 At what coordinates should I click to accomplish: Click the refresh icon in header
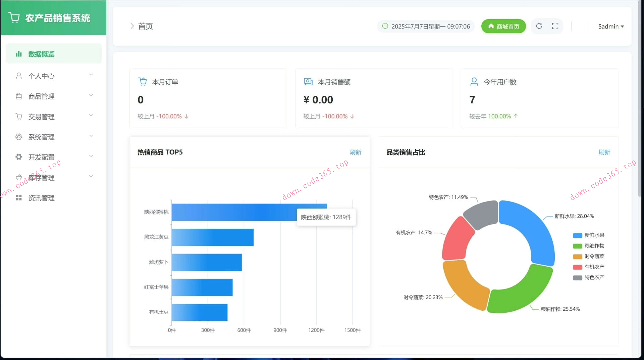click(x=539, y=26)
